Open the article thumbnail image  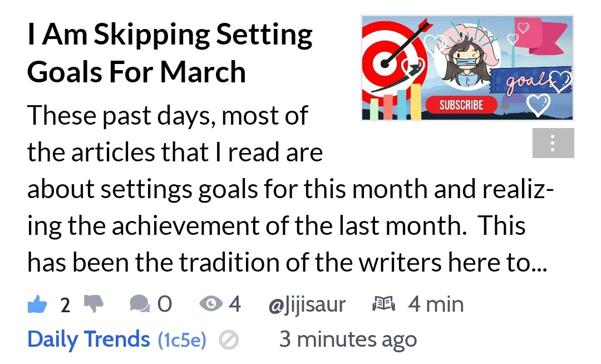(x=467, y=68)
